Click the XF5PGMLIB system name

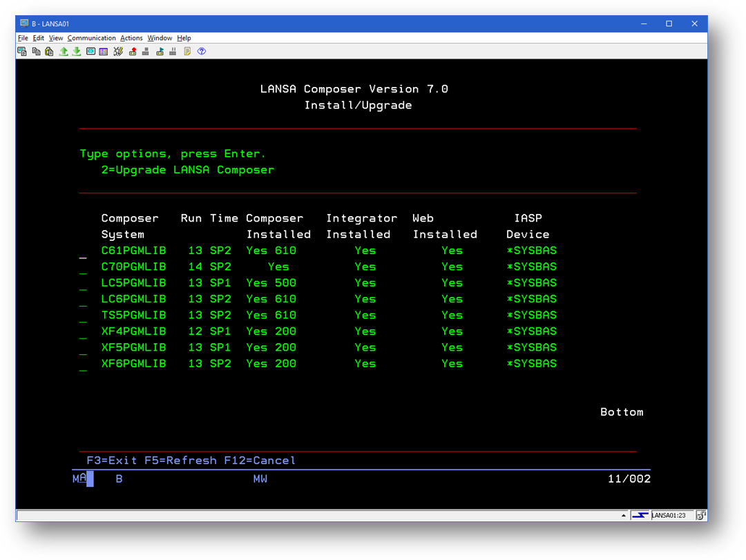click(134, 347)
